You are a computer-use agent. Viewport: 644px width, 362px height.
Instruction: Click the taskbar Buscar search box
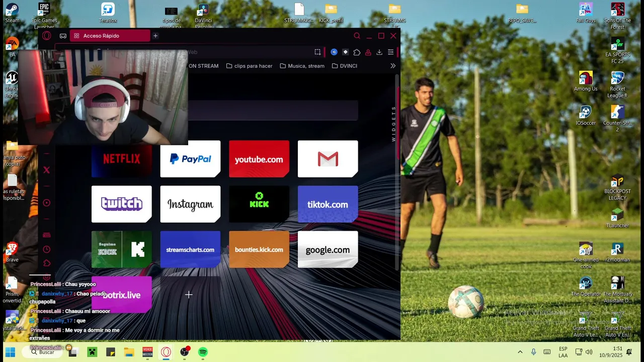[x=43, y=352]
